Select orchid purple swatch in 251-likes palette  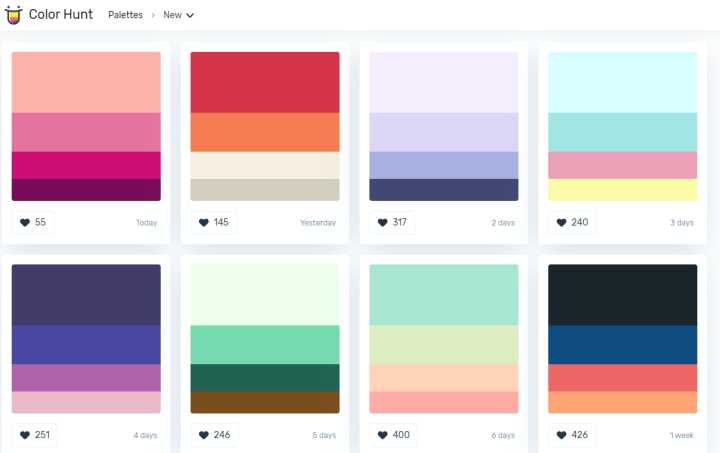(x=86, y=378)
